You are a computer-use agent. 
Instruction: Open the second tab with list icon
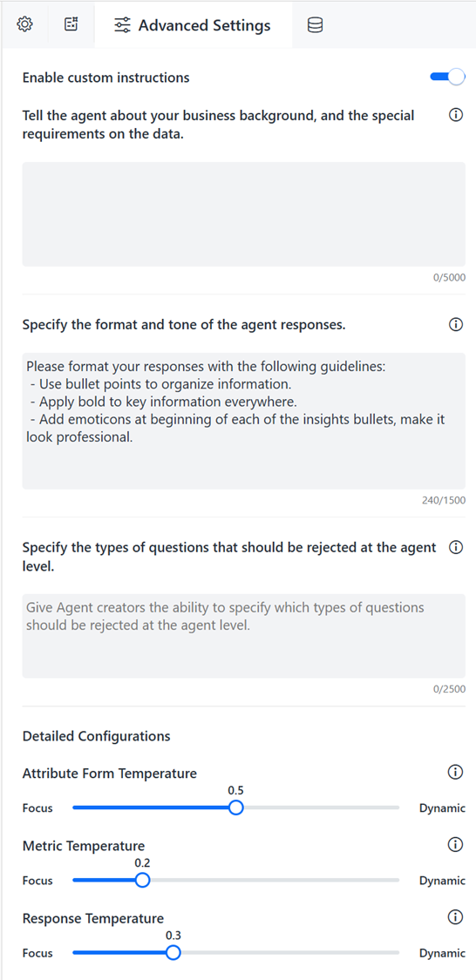[72, 25]
